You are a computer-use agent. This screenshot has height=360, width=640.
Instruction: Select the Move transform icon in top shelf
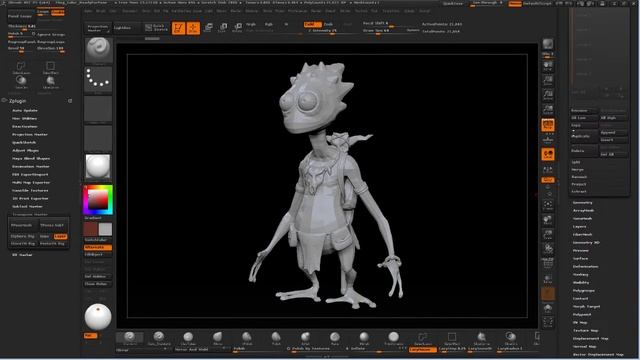[x=208, y=28]
